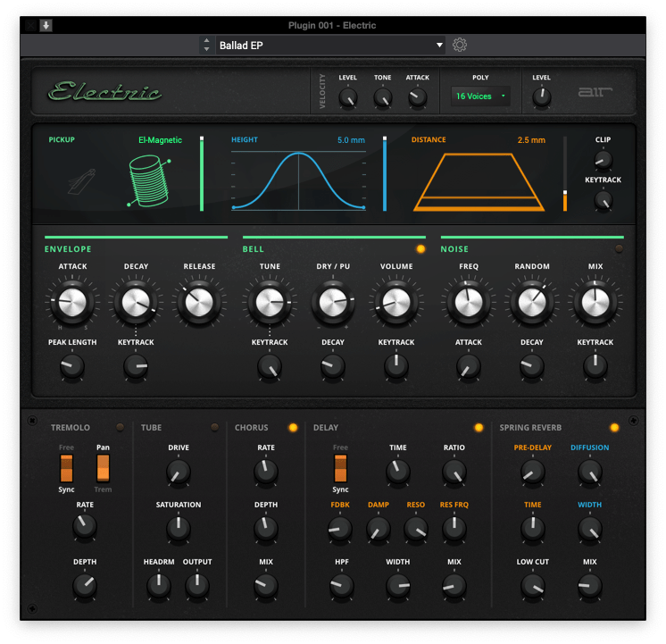The height and width of the screenshot is (644, 666).
Task: Toggle the Bell section on/off LED
Action: (x=420, y=249)
